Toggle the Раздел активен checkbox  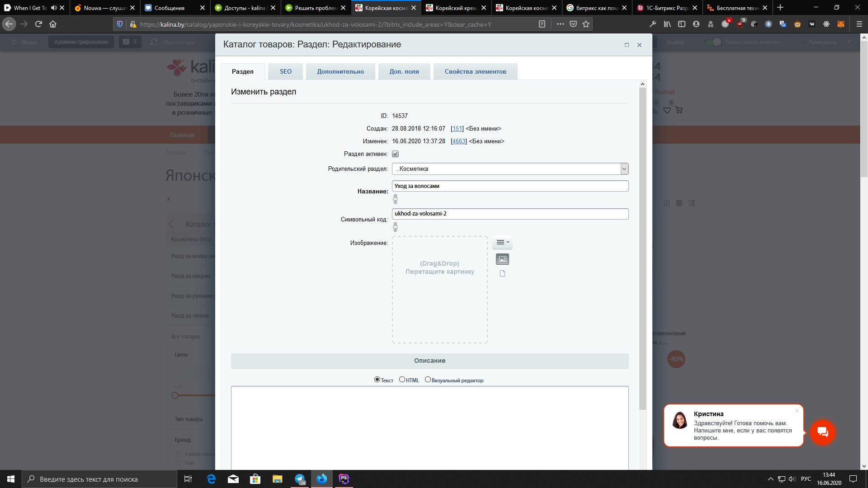point(395,154)
